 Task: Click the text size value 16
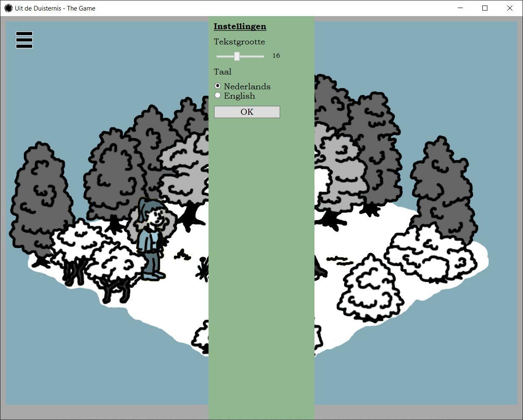tap(276, 55)
